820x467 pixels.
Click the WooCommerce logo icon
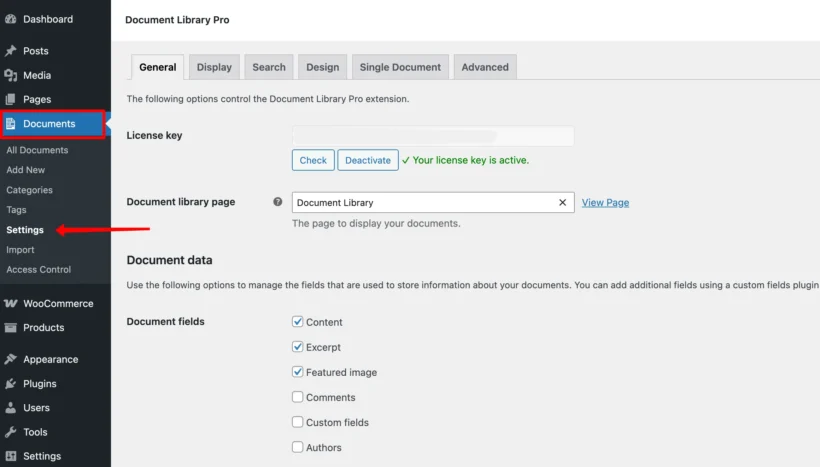click(x=10, y=303)
